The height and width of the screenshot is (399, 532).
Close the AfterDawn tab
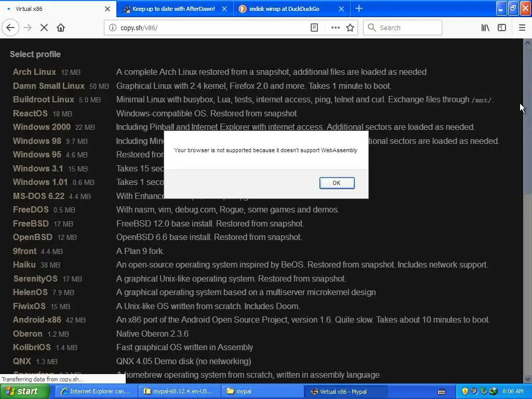click(224, 9)
